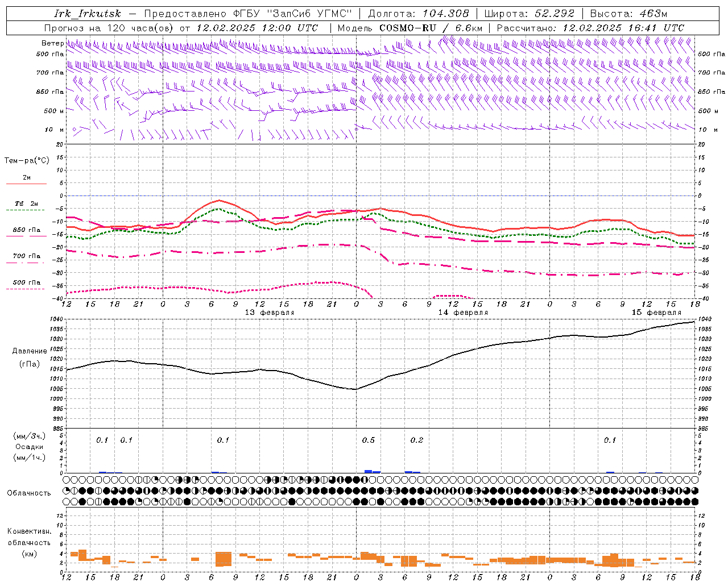The width and height of the screenshot is (728, 582).
Task: Click the 15 февраля date label
Action: [656, 313]
